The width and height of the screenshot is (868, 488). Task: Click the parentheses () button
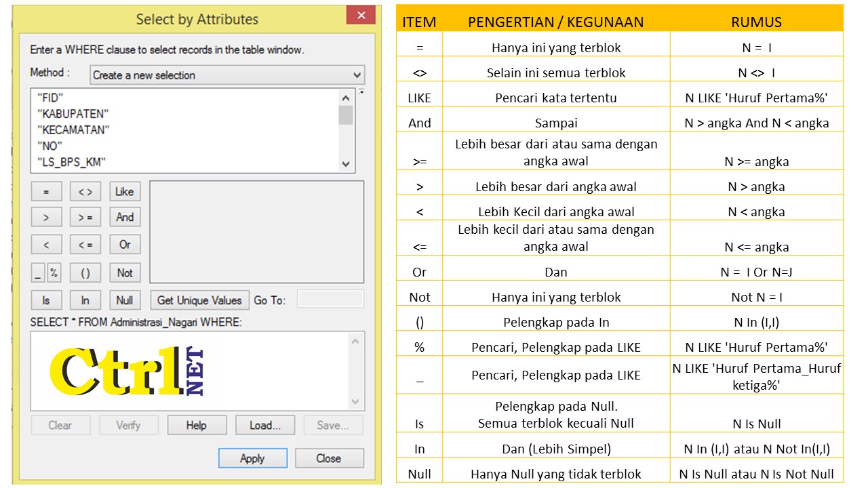coord(85,272)
